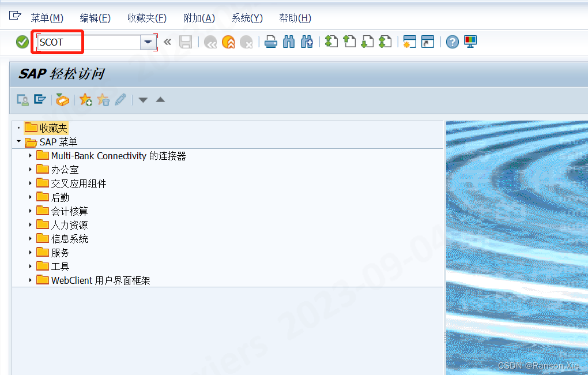Expand the 工具 folder node
This screenshot has width=588, height=375.
coord(31,267)
